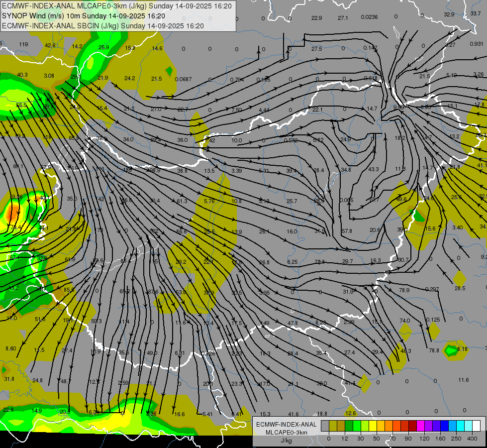Click the cyan legend swatch
This screenshot has height=448, width=487.
(x=461, y=426)
